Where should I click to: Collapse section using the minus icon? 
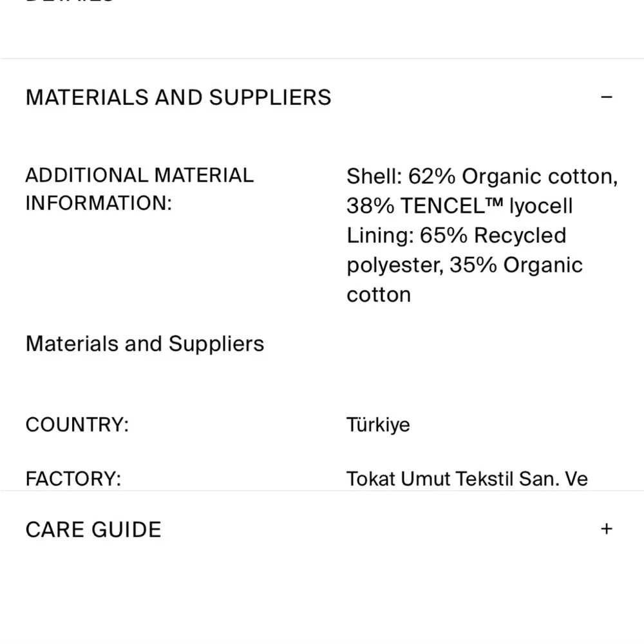click(x=606, y=97)
